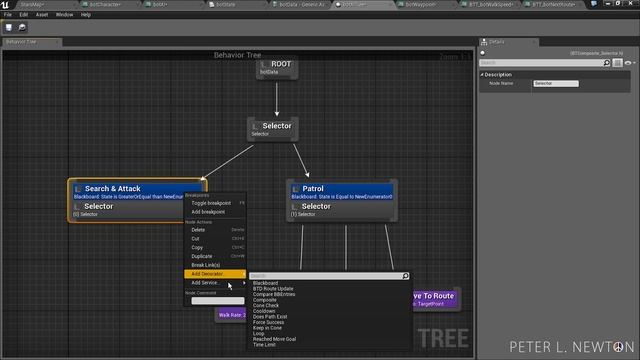Click the Details panel search field
The height and width of the screenshot is (360, 640).
541,63
